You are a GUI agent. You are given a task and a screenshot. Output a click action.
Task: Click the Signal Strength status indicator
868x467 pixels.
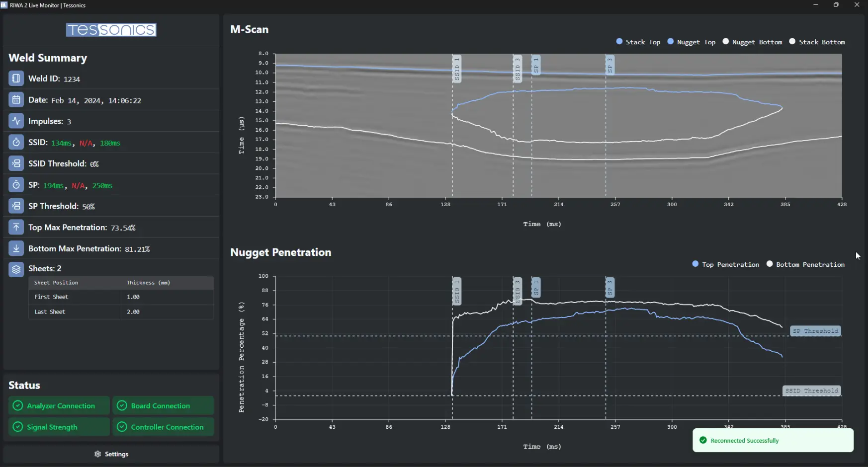click(59, 427)
